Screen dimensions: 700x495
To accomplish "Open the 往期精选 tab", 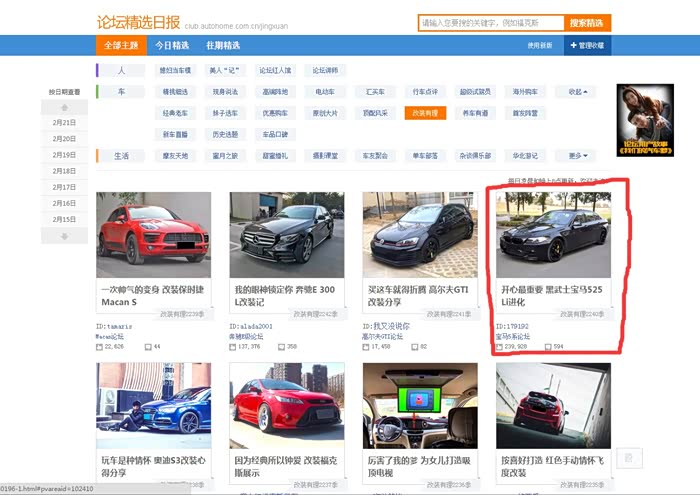I will pyautogui.click(x=223, y=45).
